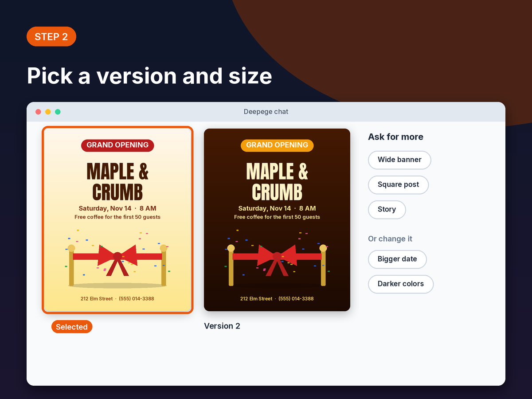The width and height of the screenshot is (532, 399).
Task: Request the Story size
Action: coord(387,209)
